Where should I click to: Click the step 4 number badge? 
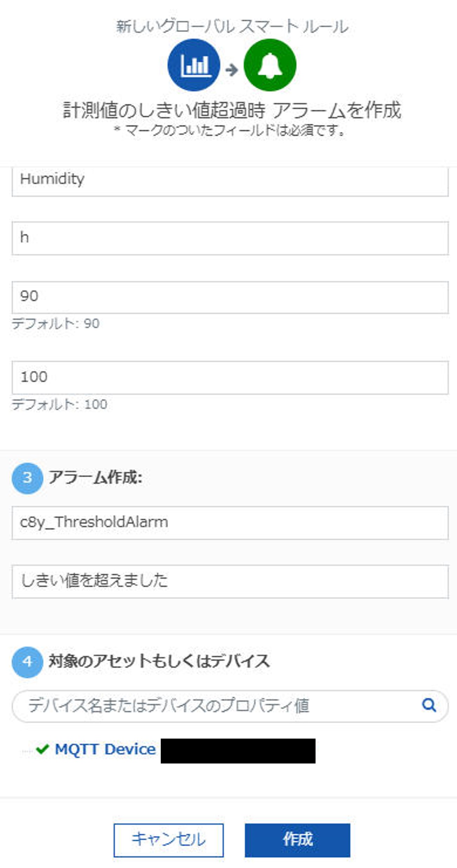[x=27, y=662]
